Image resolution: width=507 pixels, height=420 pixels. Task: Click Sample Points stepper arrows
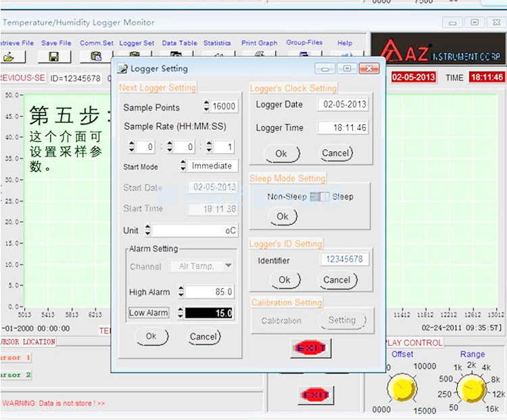click(206, 107)
